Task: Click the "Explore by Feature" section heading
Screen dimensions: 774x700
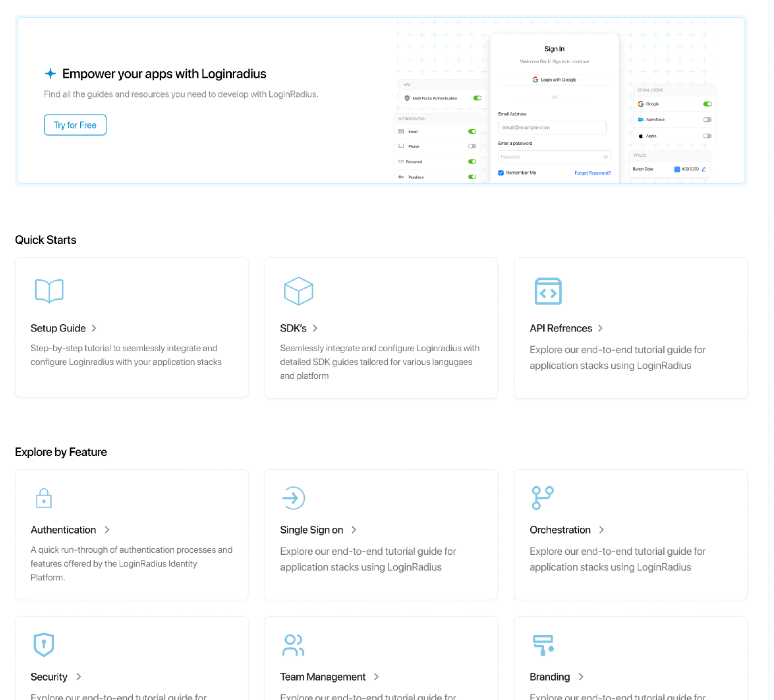Action: (x=61, y=452)
